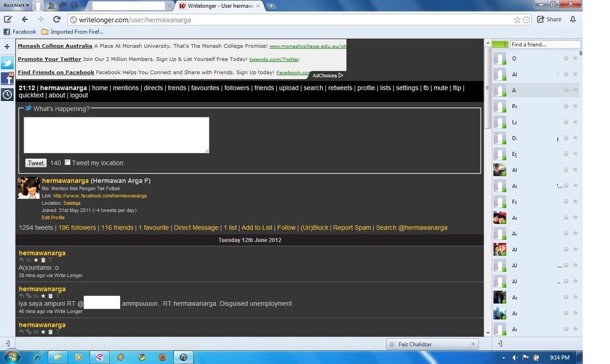
Task: Open favourites in Writelonger menu
Action: click(205, 88)
